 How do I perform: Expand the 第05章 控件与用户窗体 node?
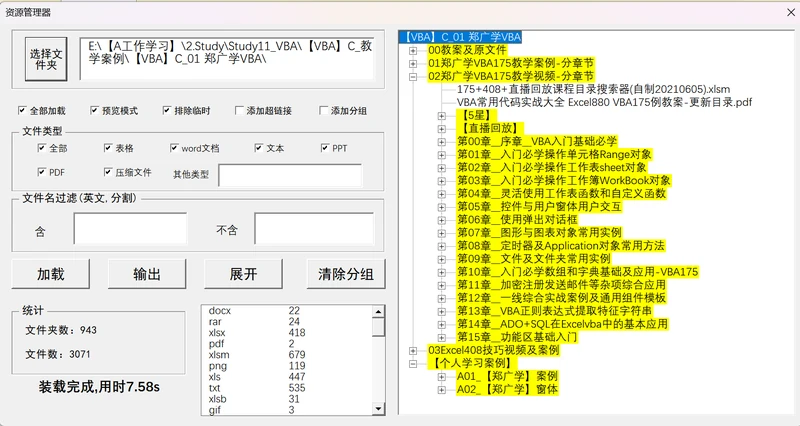441,207
